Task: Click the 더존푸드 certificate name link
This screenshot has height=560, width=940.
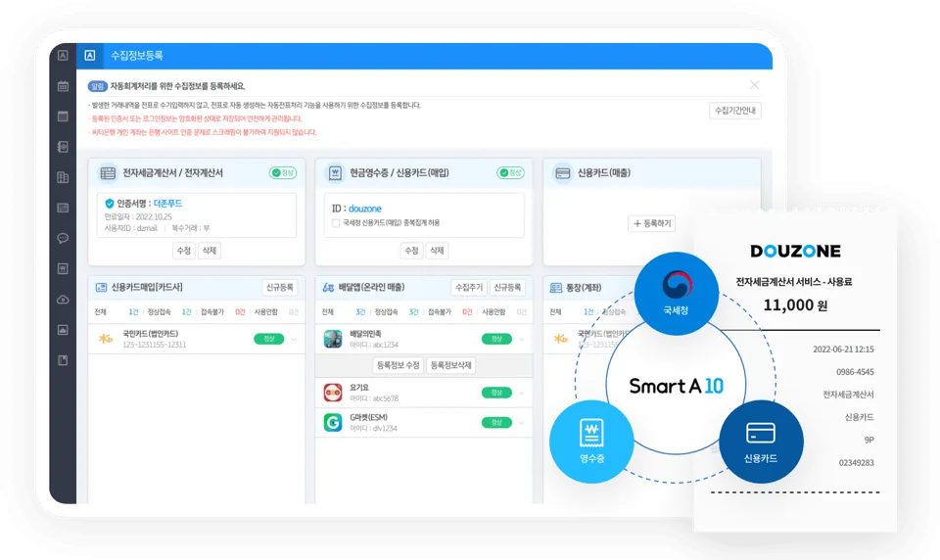Action: point(167,204)
